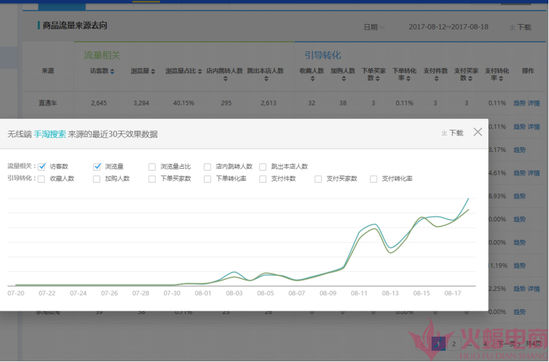Click the 2,645 visitor count cell
Screen dimensions: 549x362
click(x=99, y=103)
